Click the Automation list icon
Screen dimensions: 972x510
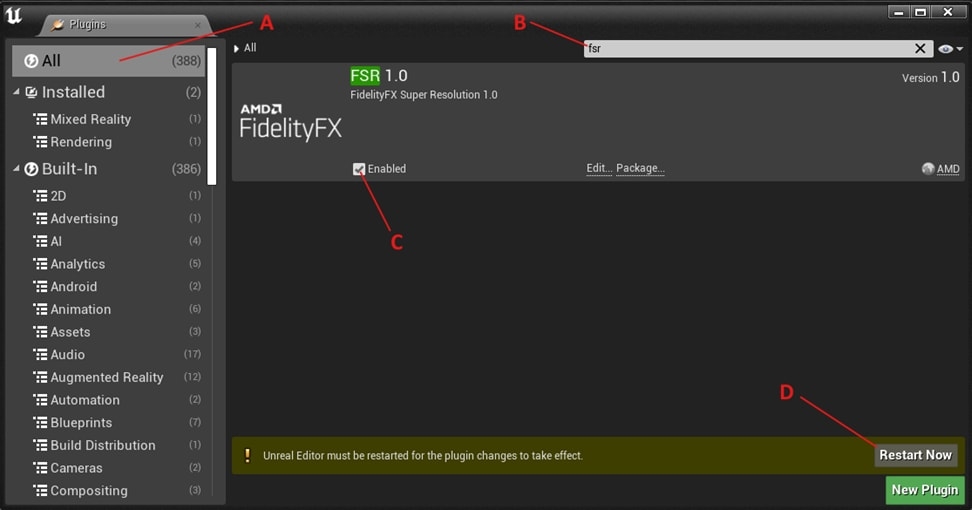(40, 400)
